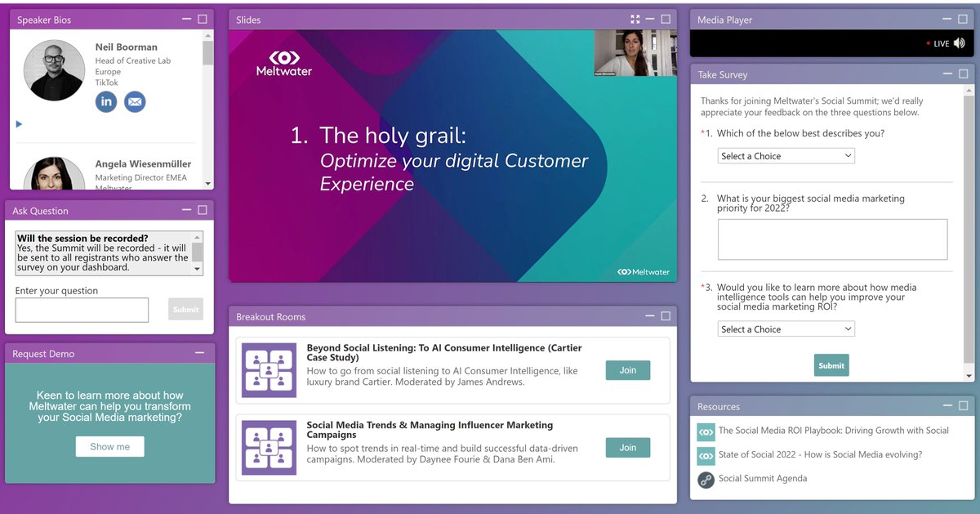Maximize the Speaker Bios panel

click(202, 19)
